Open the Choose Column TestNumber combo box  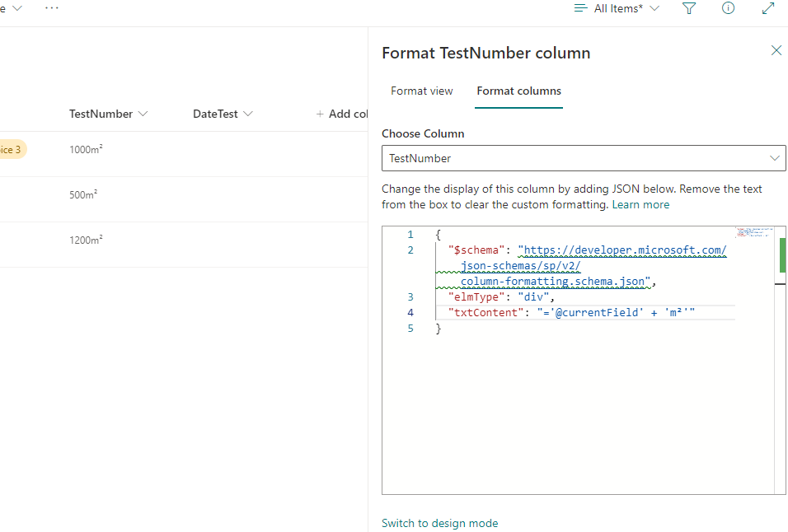pos(584,158)
